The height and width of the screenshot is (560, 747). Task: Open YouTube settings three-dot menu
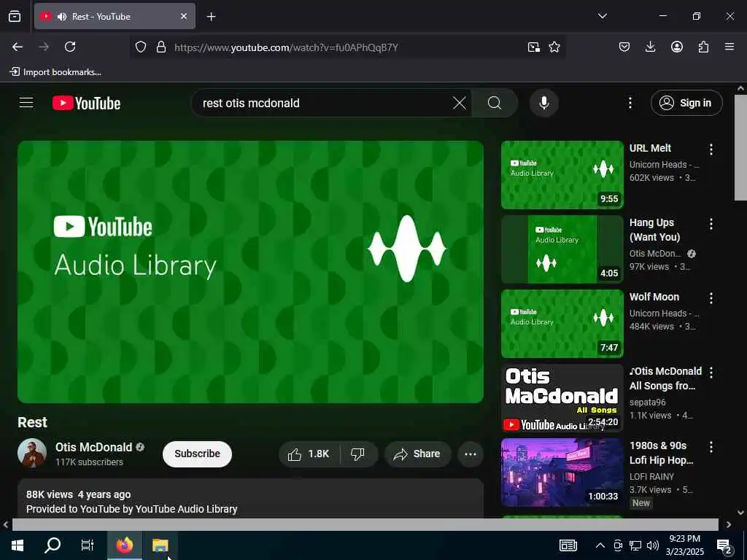pos(630,103)
